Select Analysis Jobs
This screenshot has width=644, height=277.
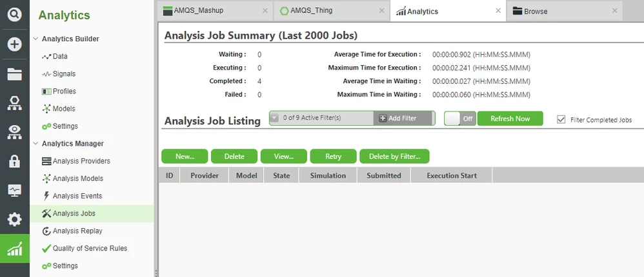pyautogui.click(x=92, y=213)
